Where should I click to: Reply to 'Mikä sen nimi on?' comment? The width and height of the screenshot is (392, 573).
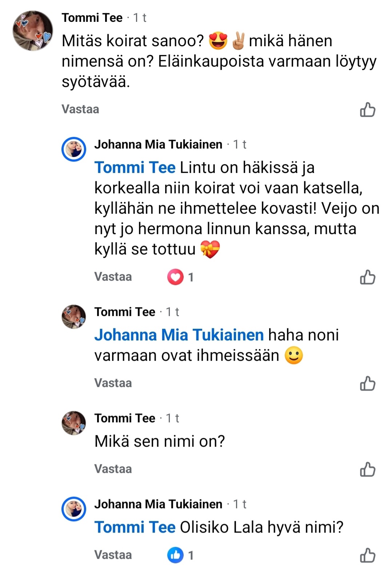pos(113,469)
